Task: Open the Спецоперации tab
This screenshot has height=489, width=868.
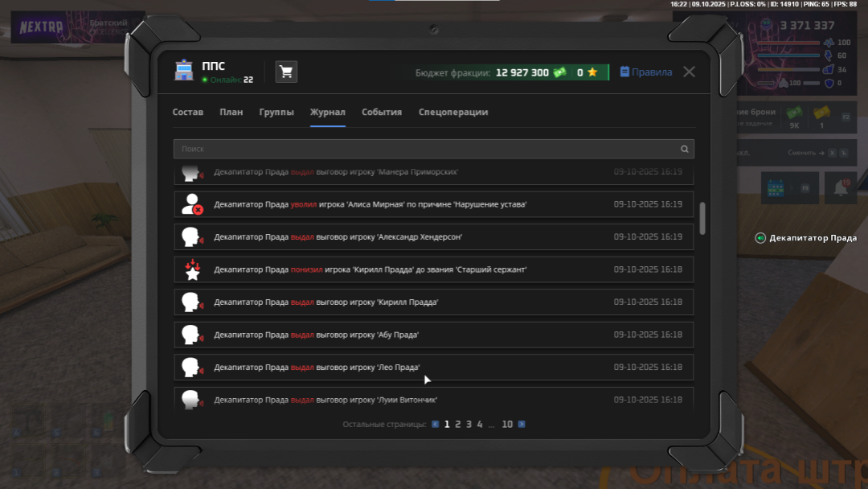Action: tap(453, 113)
